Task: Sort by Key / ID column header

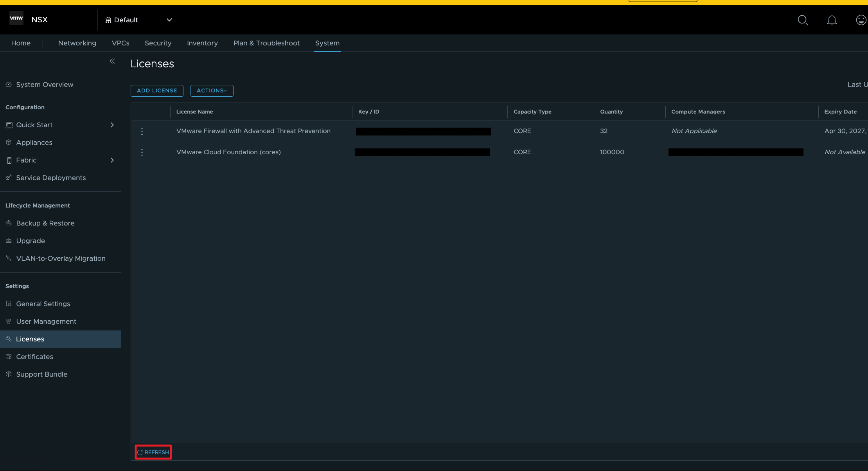Action: pyautogui.click(x=369, y=112)
